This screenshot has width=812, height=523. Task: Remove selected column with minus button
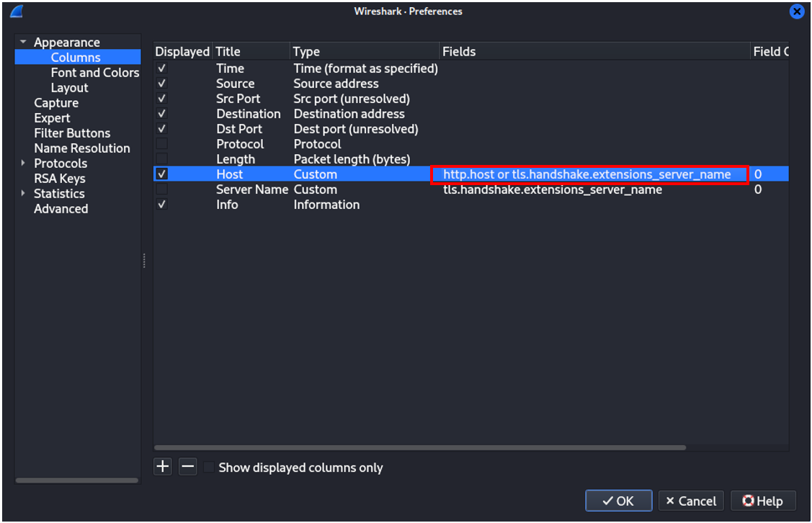[x=188, y=467]
